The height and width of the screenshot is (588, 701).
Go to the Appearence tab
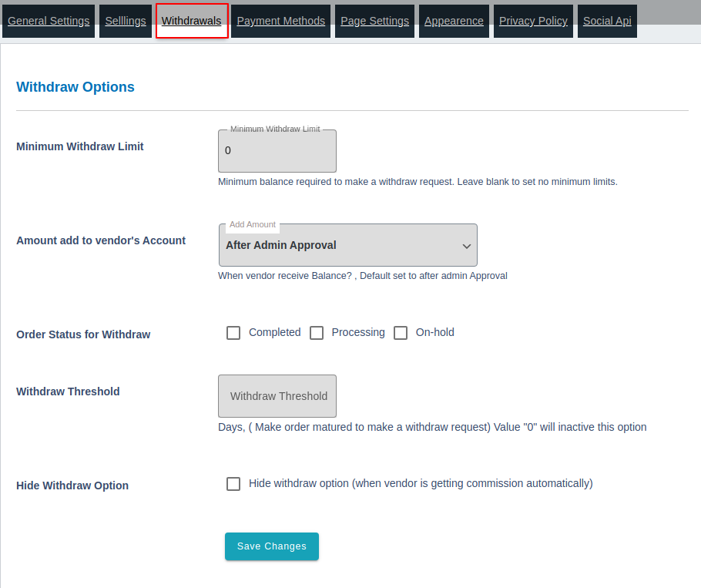(x=454, y=21)
